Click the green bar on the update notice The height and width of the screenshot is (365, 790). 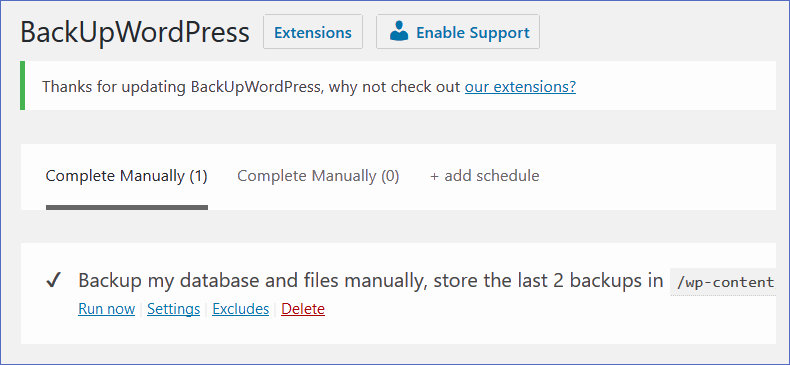[x=23, y=86]
